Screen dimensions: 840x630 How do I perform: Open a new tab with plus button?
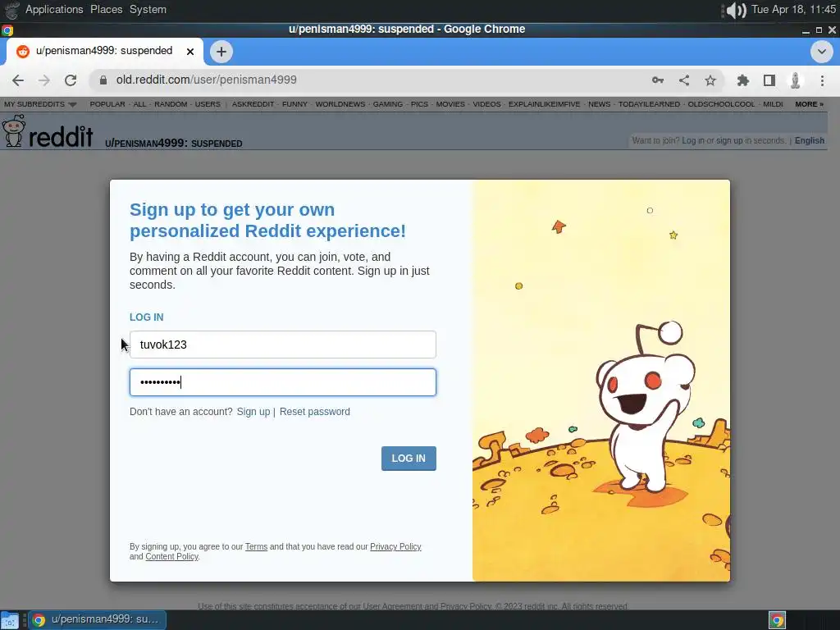tap(221, 52)
